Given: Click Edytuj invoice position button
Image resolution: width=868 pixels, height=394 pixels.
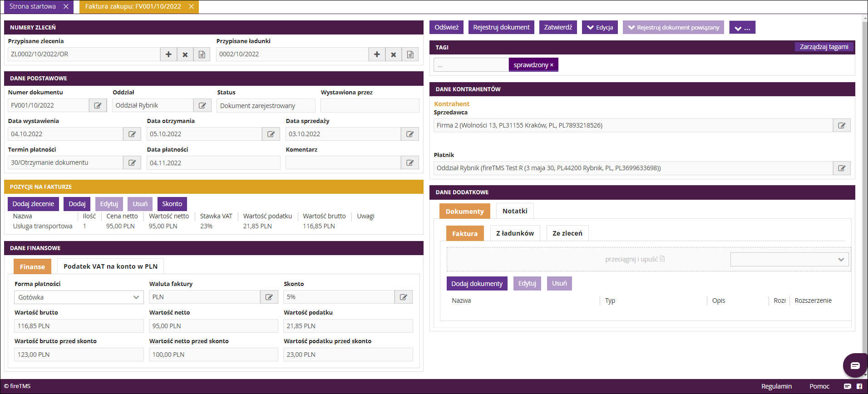Looking at the screenshot, I should [109, 204].
